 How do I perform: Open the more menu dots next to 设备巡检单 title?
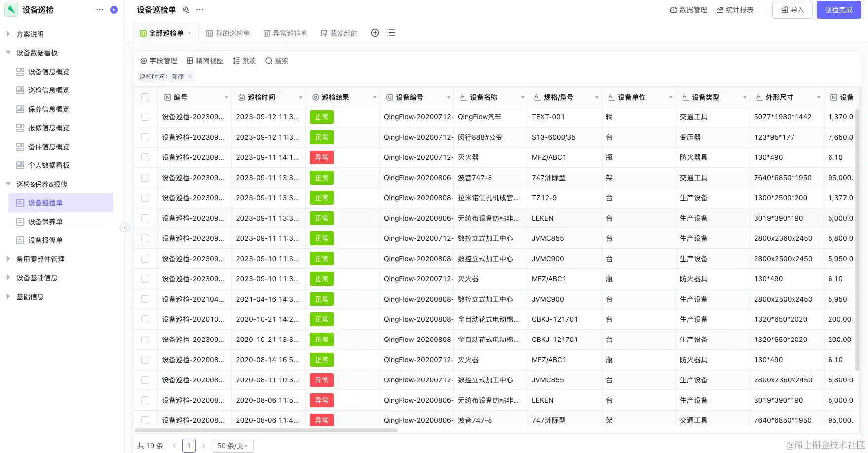200,10
